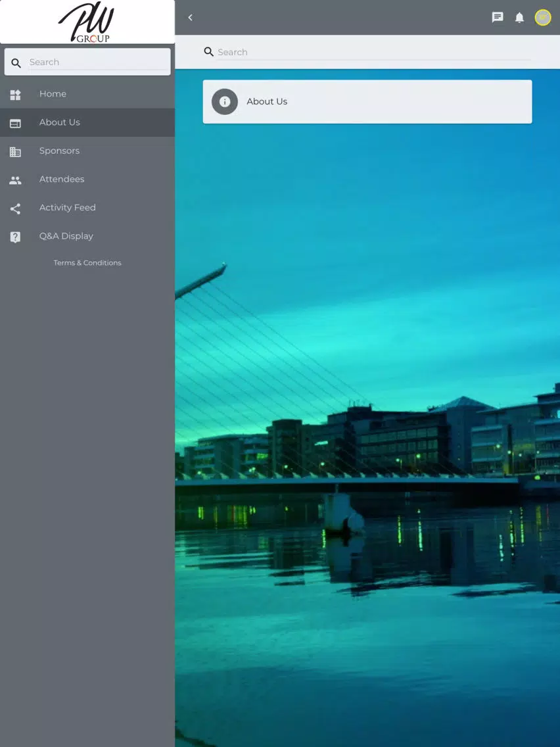Open Q&A Display from the sidebar
560x747 pixels.
tap(87, 236)
